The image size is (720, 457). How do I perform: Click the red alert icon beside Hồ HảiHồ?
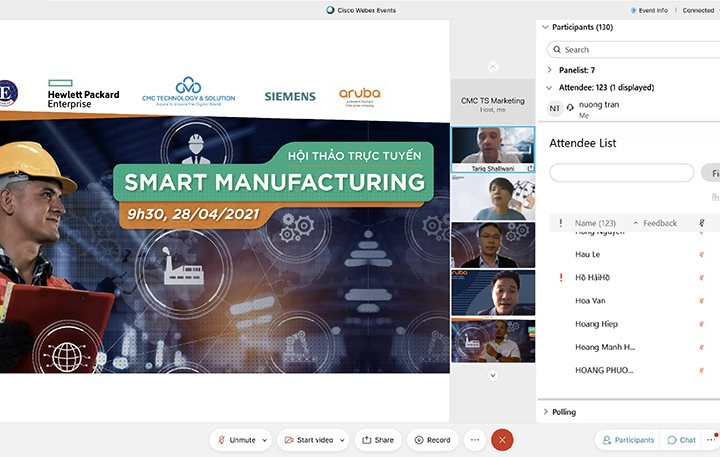click(x=561, y=277)
